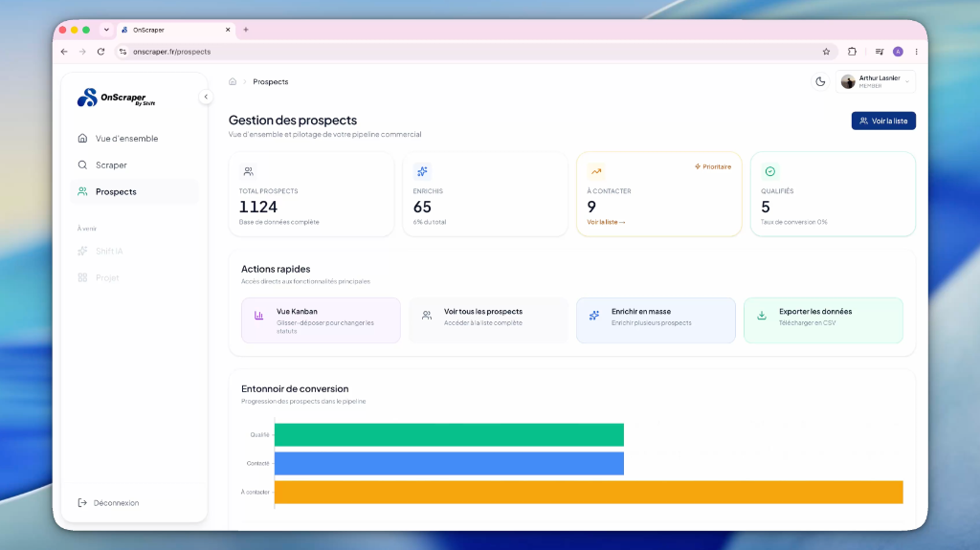Image resolution: width=980 pixels, height=550 pixels.
Task: Open Voir tous les prospects action
Action: 488,320
